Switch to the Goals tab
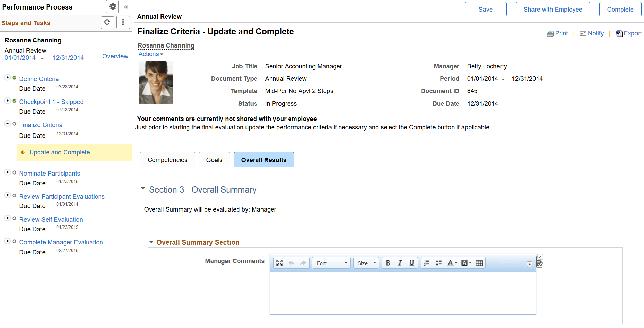 point(214,160)
